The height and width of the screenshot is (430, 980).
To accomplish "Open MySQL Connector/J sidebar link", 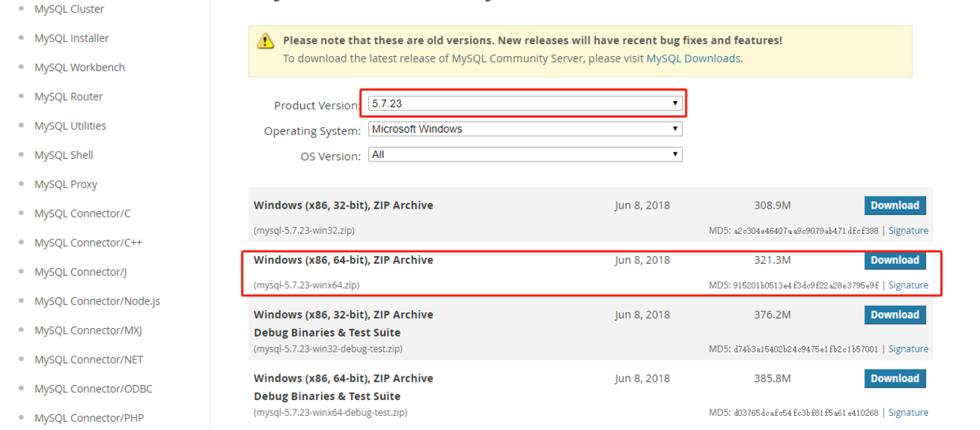I will (80, 272).
